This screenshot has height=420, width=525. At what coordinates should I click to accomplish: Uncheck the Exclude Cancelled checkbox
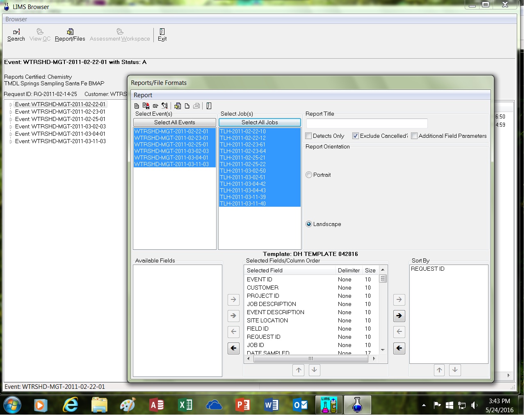tap(356, 136)
